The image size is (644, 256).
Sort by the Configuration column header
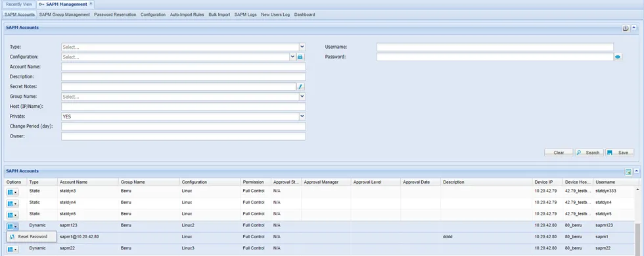210,182
